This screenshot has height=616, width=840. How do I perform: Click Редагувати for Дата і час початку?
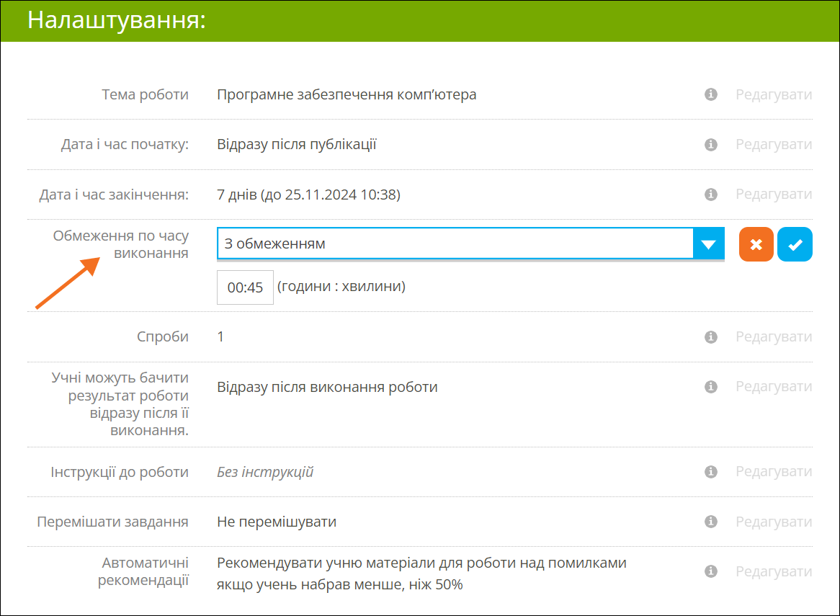[773, 145]
